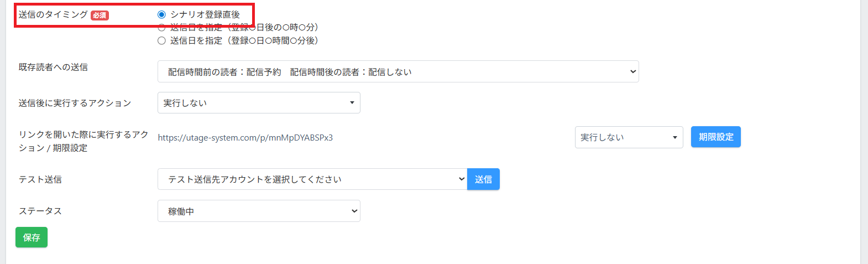Click the テスト送信 field label
The width and height of the screenshot is (868, 264).
(40, 179)
